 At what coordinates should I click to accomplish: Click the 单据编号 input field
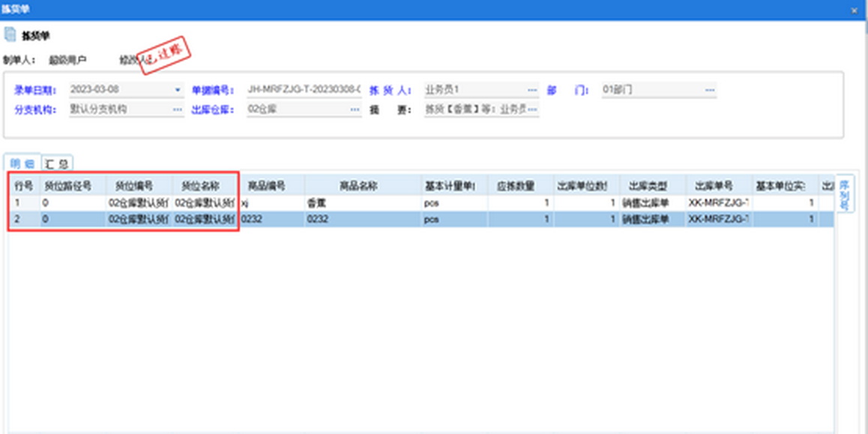click(304, 90)
